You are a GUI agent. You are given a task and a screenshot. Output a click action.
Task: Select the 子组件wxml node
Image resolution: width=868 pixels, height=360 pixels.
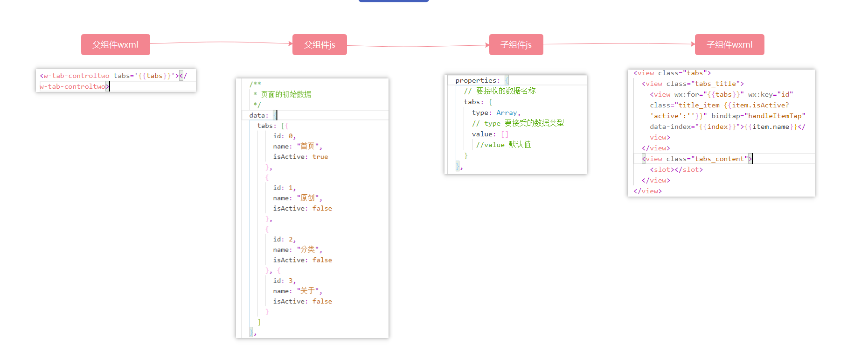click(x=729, y=44)
